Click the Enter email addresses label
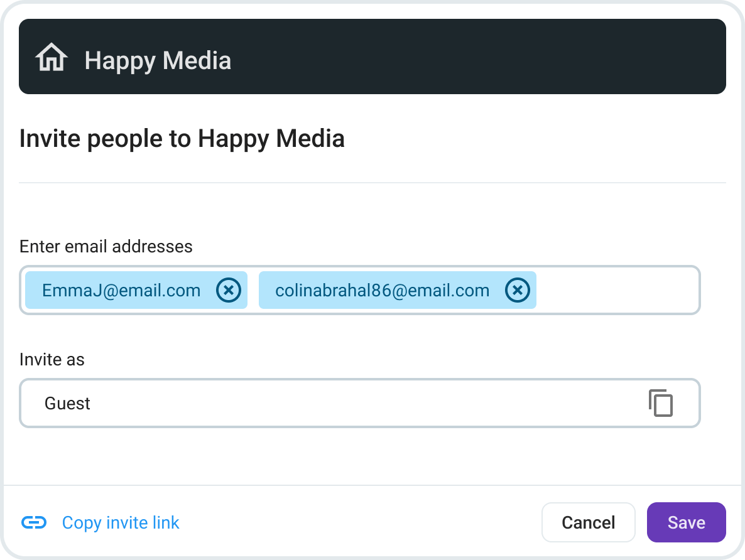This screenshot has width=745, height=560. pos(106,247)
